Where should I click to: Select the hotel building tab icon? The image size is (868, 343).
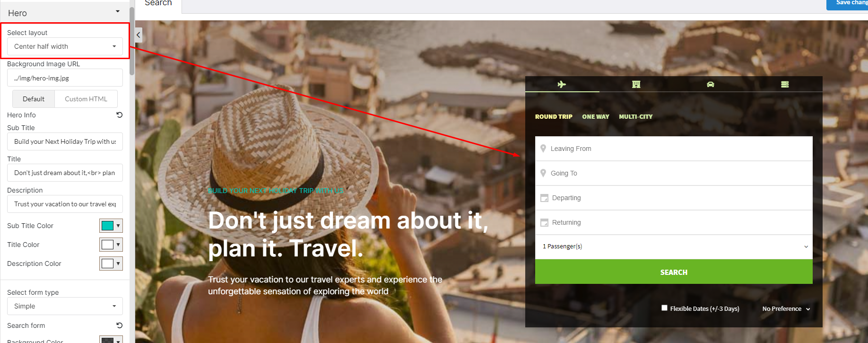point(636,84)
